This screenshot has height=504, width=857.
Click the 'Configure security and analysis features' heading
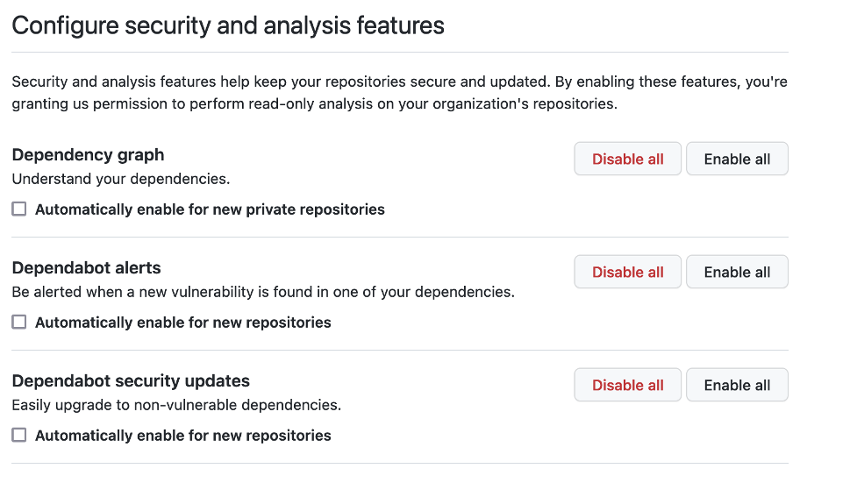[x=228, y=25]
